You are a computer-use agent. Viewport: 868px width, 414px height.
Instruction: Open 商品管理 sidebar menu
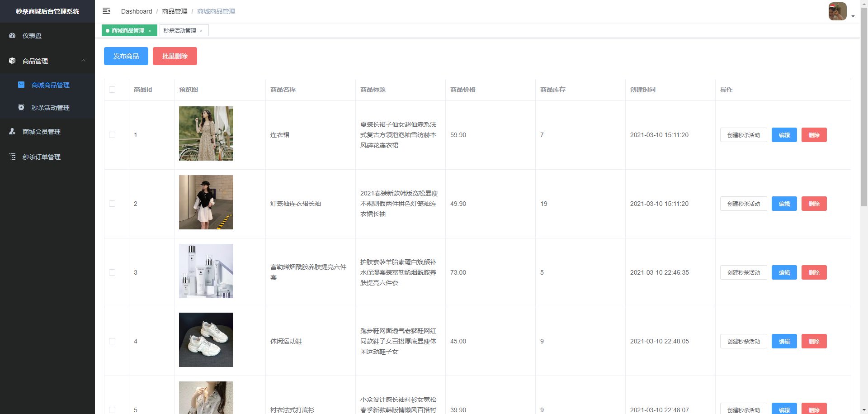click(x=47, y=61)
